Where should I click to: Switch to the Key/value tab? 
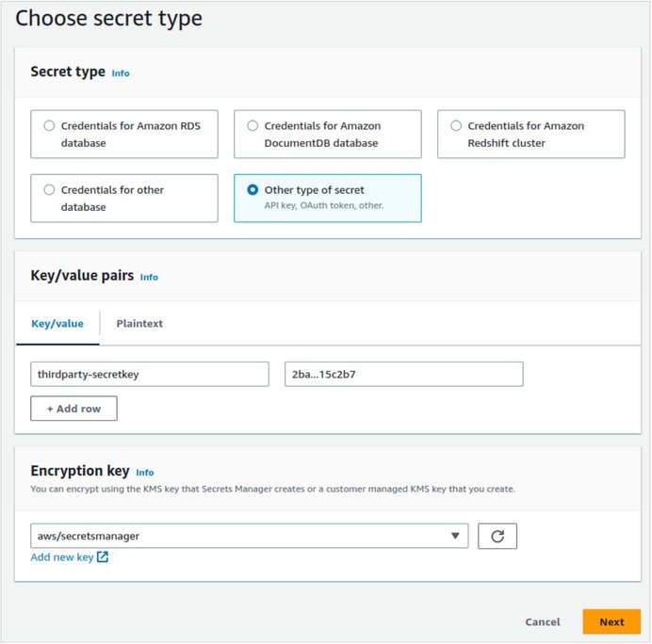[57, 323]
